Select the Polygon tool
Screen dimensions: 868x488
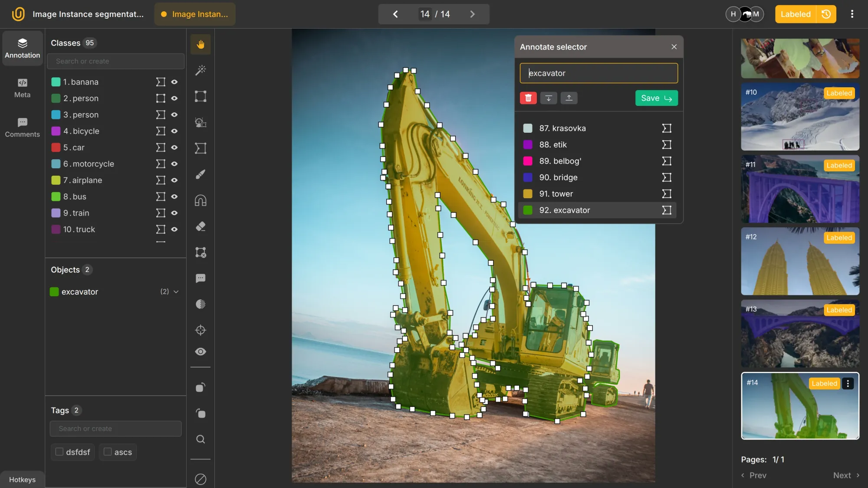coord(200,148)
